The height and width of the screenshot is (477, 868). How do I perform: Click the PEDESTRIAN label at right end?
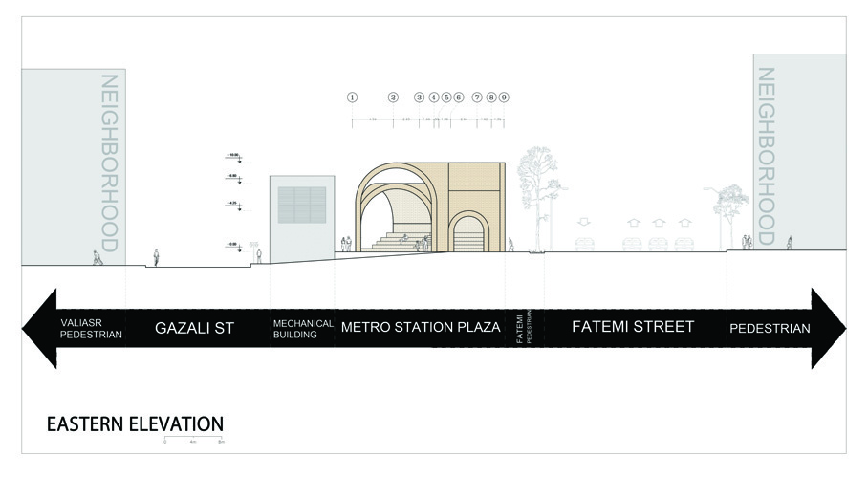click(770, 328)
